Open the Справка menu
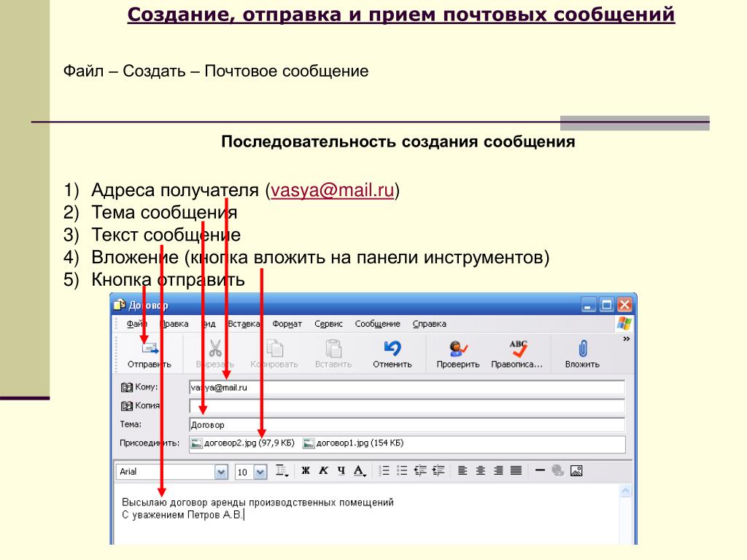The height and width of the screenshot is (560, 747). [429, 324]
